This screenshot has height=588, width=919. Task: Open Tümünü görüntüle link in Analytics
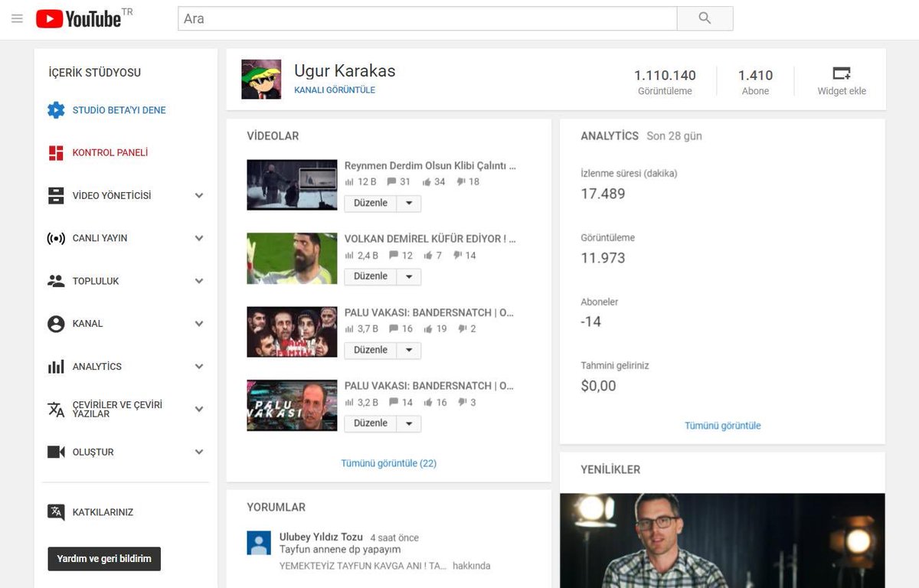click(723, 426)
